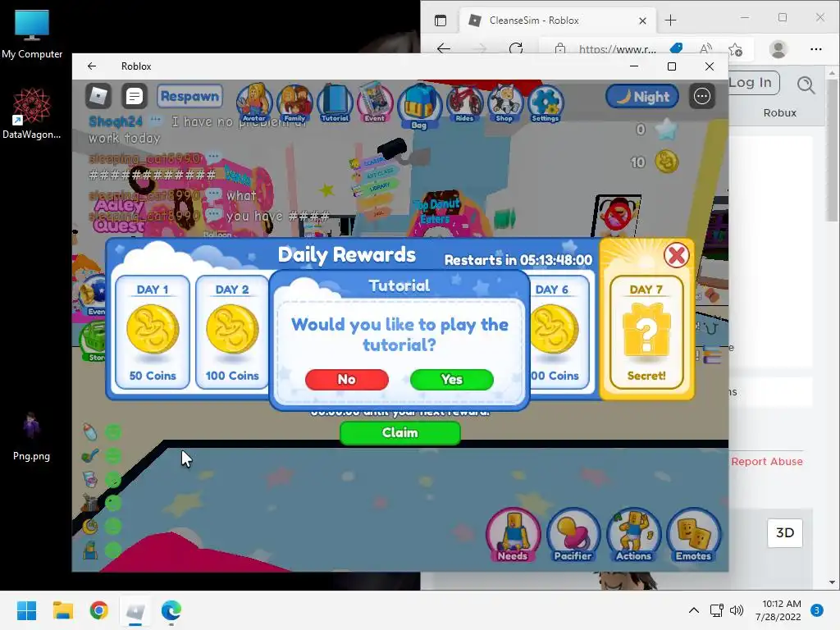Open a new browser tab
Screen dimensions: 840x630
(x=671, y=21)
